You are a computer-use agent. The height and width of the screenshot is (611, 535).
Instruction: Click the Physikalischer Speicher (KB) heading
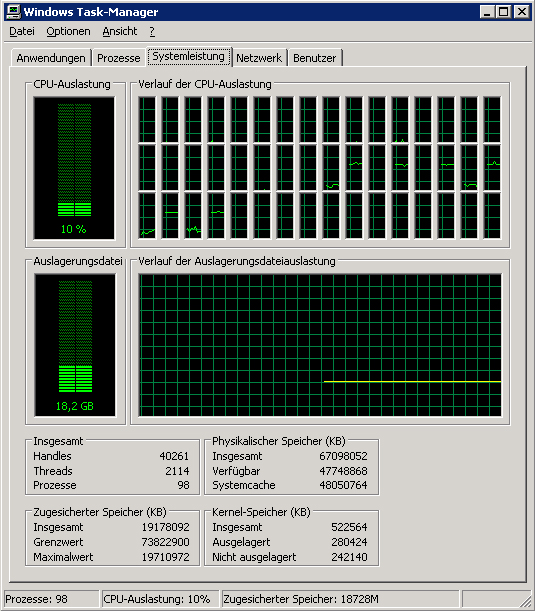[279, 441]
